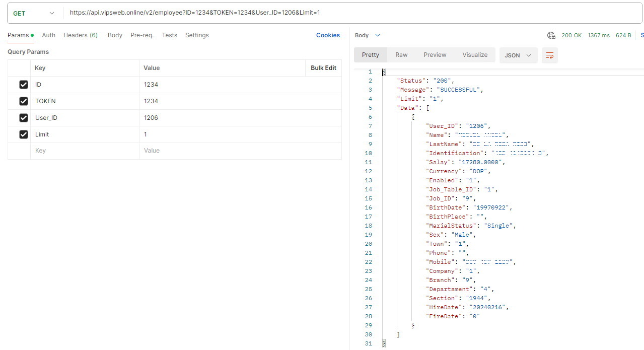Click the request URL input field
The image size is (644, 350).
(x=352, y=13)
